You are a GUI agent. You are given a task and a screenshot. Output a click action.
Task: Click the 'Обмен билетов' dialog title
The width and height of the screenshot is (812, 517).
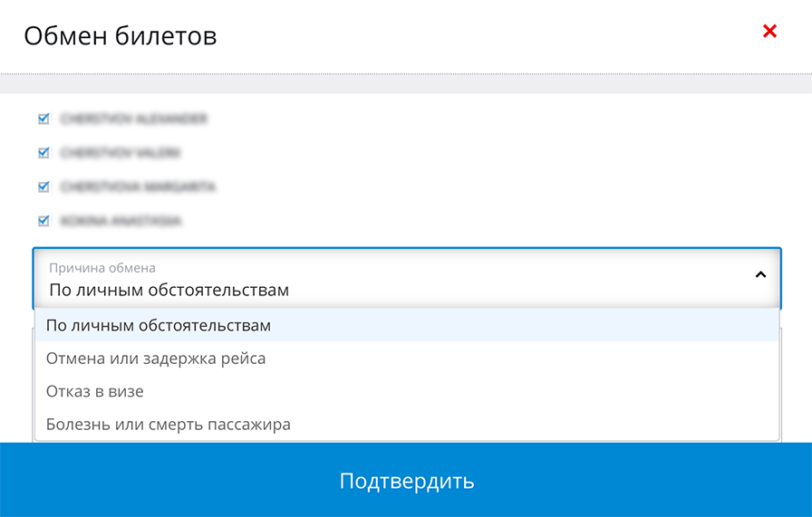coord(120,36)
